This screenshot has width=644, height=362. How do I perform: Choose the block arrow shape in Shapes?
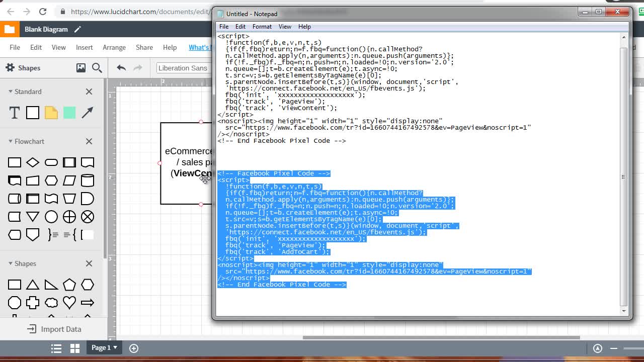(88, 303)
